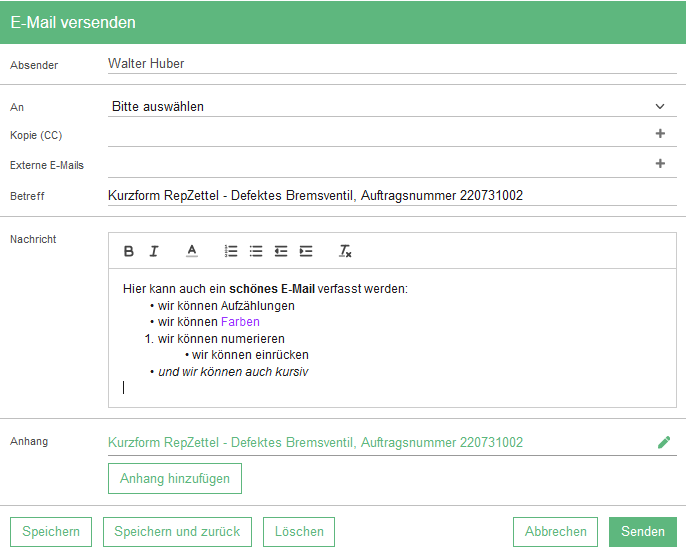
Task: Choose Speichern und zurück
Action: pyautogui.click(x=177, y=532)
